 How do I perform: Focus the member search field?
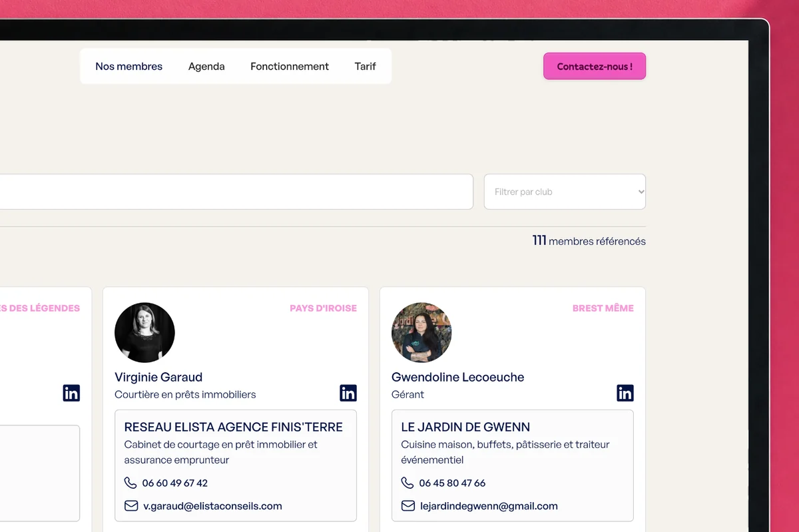click(236, 192)
